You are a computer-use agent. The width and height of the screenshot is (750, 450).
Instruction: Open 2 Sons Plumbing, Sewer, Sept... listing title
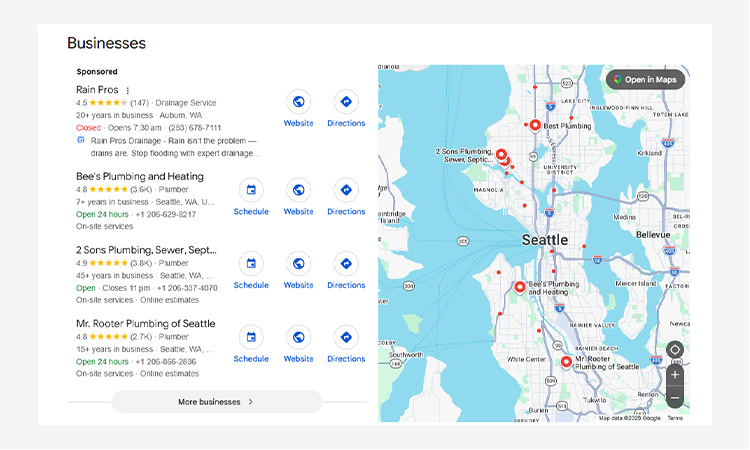click(146, 250)
